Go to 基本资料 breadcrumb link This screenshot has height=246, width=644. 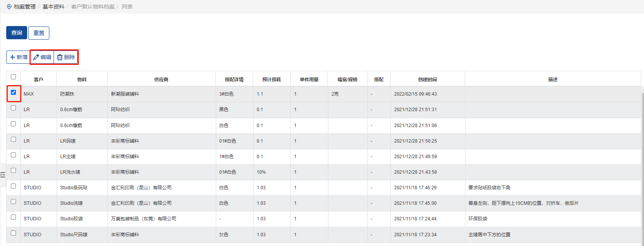54,7
